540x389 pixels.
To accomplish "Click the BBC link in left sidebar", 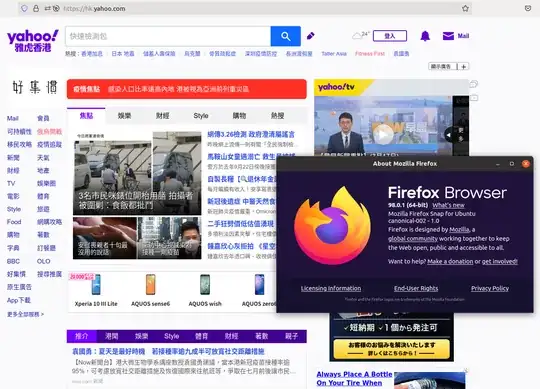I will [x=13, y=261].
